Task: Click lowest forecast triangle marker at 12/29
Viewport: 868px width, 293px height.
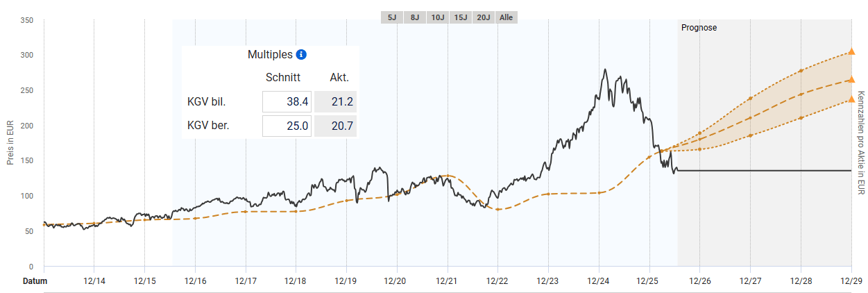Action: 852,99
